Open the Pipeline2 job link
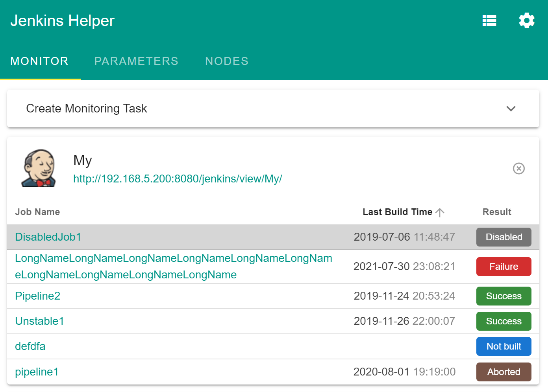Image resolution: width=548 pixels, height=392 pixels. click(37, 296)
